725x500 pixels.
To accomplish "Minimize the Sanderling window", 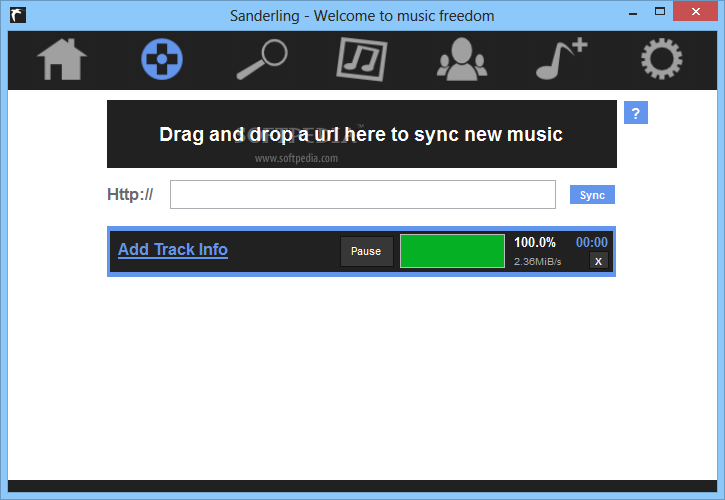I will (x=633, y=13).
